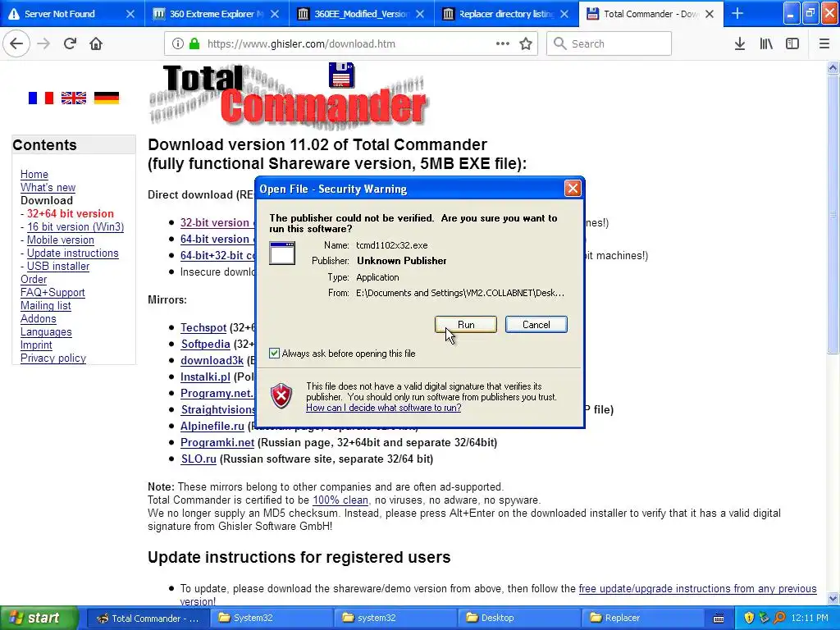Open the Home contents link

pyautogui.click(x=34, y=174)
